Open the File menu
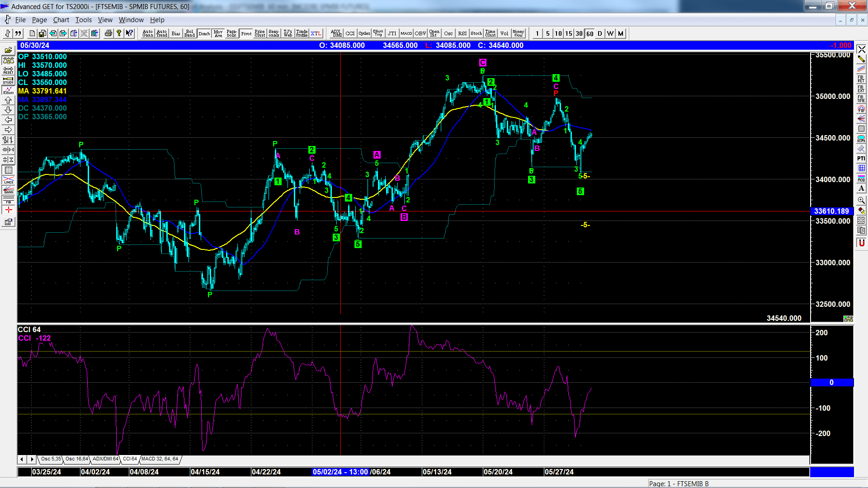 [20, 20]
